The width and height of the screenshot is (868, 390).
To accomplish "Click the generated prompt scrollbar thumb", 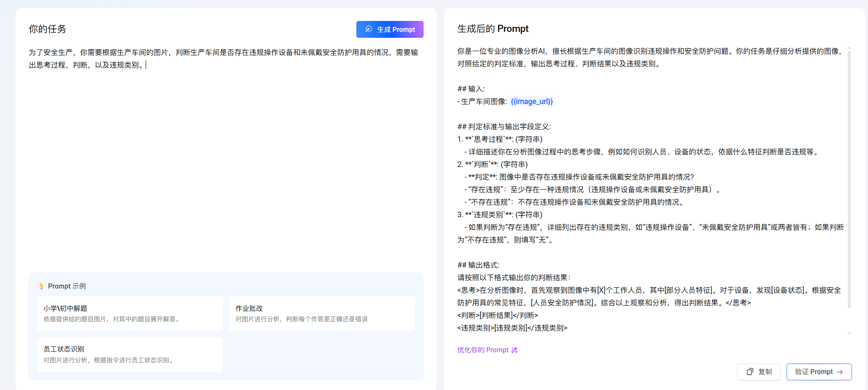I will pyautogui.click(x=849, y=180).
